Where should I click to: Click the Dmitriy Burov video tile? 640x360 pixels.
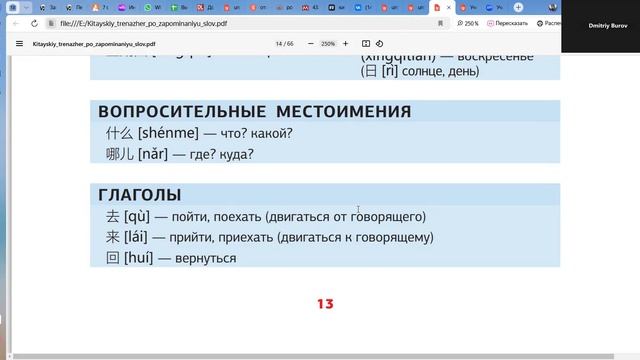pos(600,26)
